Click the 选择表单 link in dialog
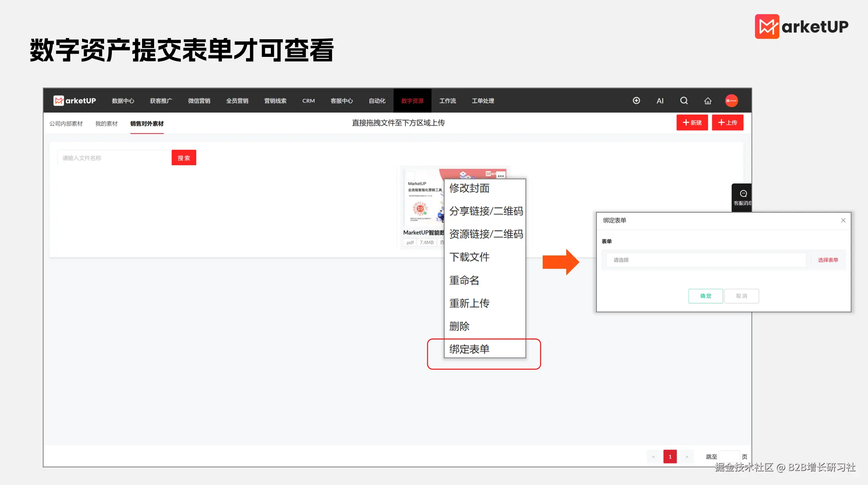 tap(828, 260)
